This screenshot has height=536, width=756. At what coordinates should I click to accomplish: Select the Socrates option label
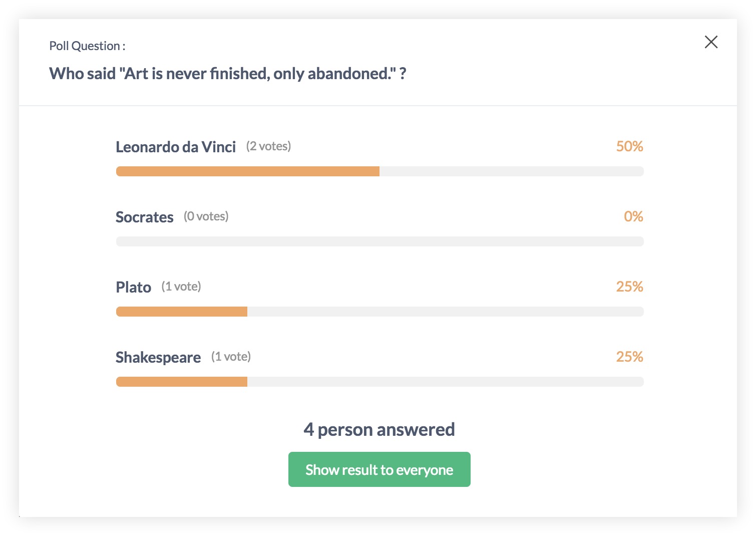[x=144, y=217]
